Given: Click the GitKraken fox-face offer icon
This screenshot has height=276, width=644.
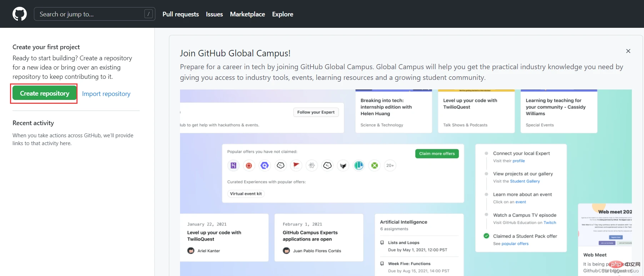Looking at the screenshot, I should [x=343, y=165].
